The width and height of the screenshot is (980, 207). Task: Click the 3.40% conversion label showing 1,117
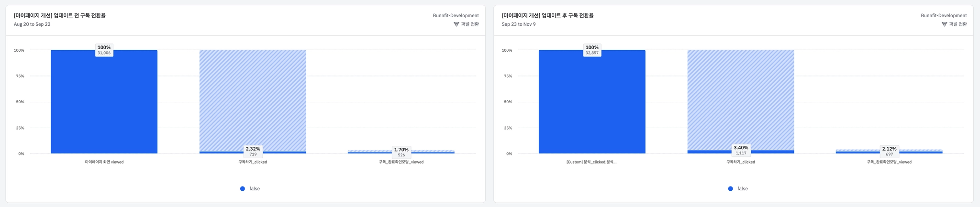(x=741, y=150)
